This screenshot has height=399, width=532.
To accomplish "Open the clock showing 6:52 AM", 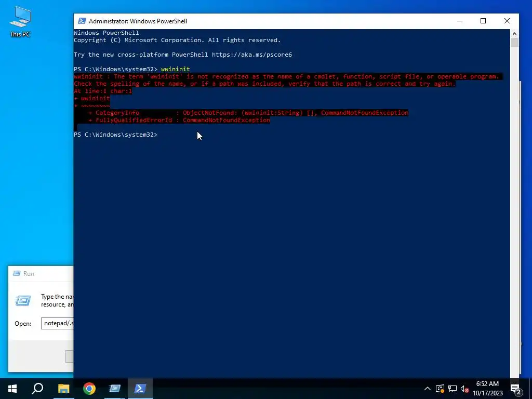I will point(487,389).
